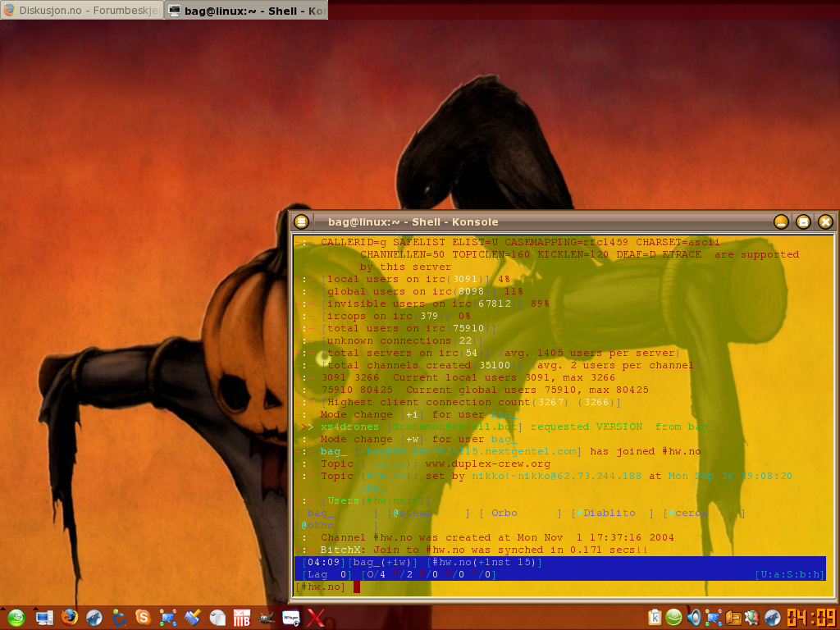This screenshot has width=840, height=630.
Task: Click the green SUSE updater tray icon
Action: click(674, 618)
